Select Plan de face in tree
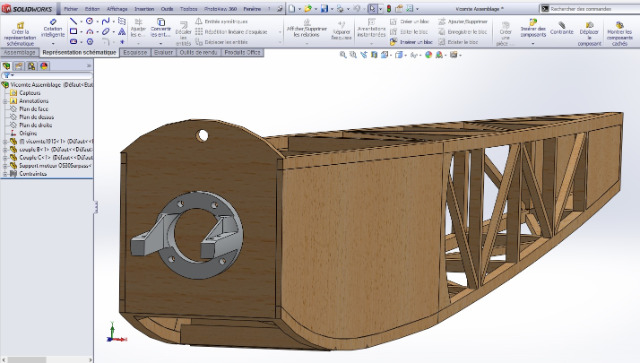This screenshot has width=640, height=363. (x=33, y=109)
